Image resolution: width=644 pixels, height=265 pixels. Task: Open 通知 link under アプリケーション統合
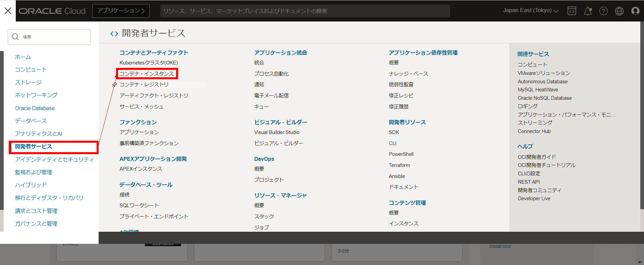point(259,85)
